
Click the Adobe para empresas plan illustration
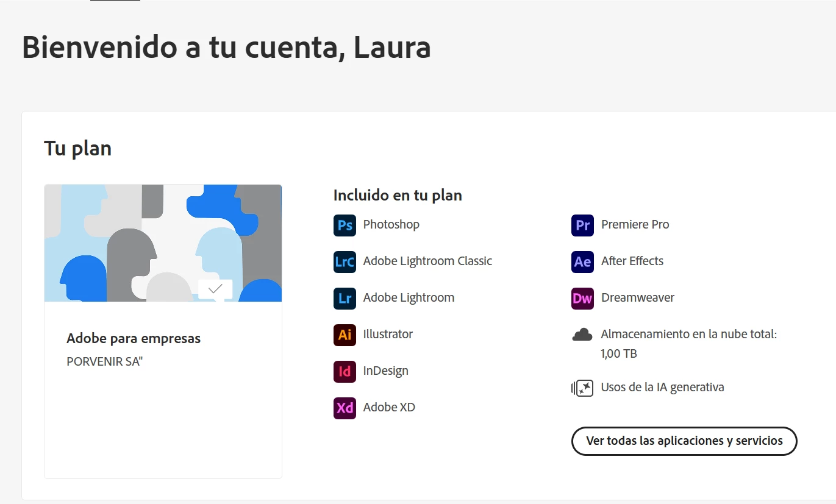tap(163, 243)
